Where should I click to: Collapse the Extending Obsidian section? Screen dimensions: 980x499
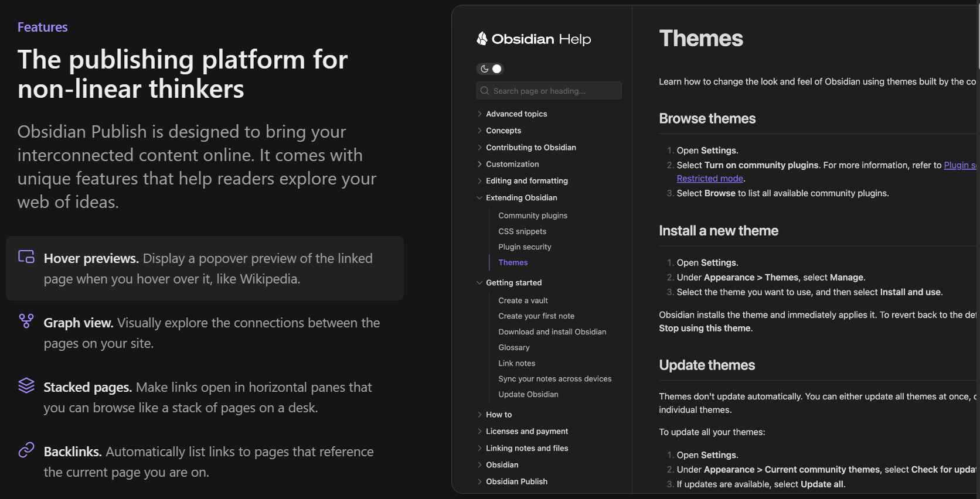(521, 198)
